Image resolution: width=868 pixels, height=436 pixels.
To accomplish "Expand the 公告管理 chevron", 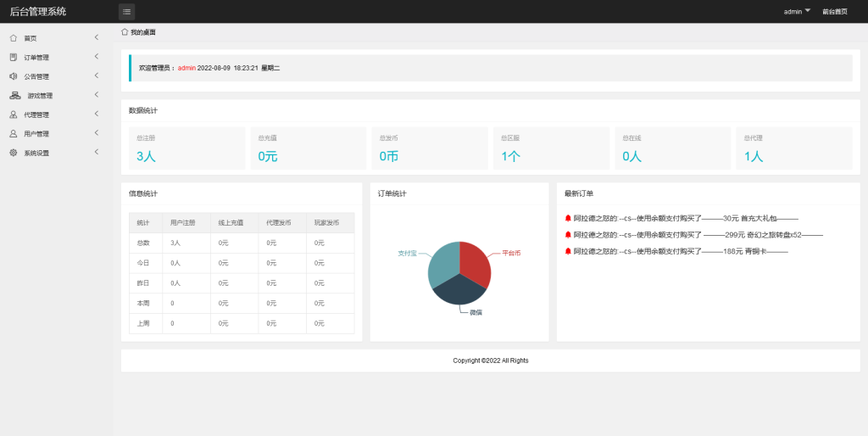I will click(97, 75).
